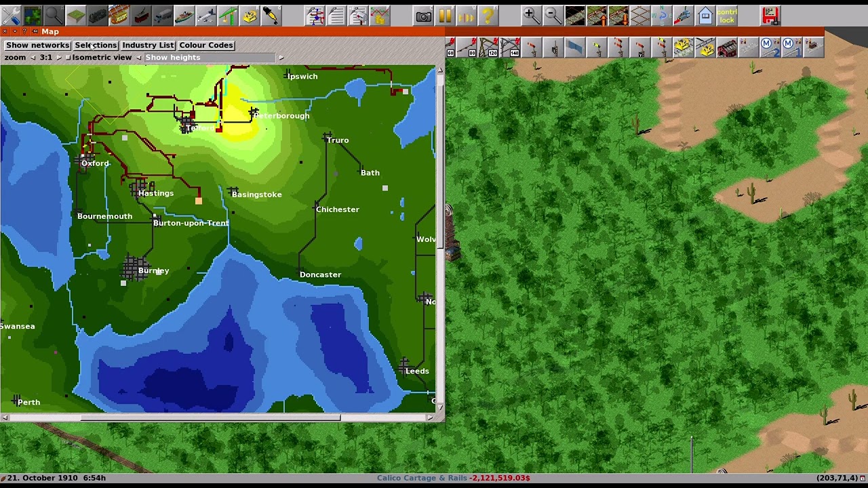Open the yellow crane special construction tools
Image resolution: width=868 pixels, height=488 pixels.
pyautogui.click(x=228, y=15)
